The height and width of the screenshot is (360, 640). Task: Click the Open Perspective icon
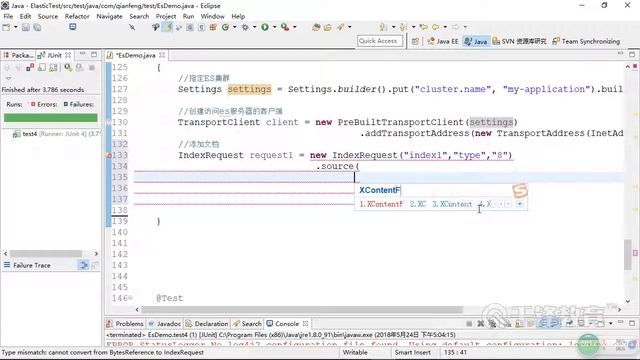[415, 41]
